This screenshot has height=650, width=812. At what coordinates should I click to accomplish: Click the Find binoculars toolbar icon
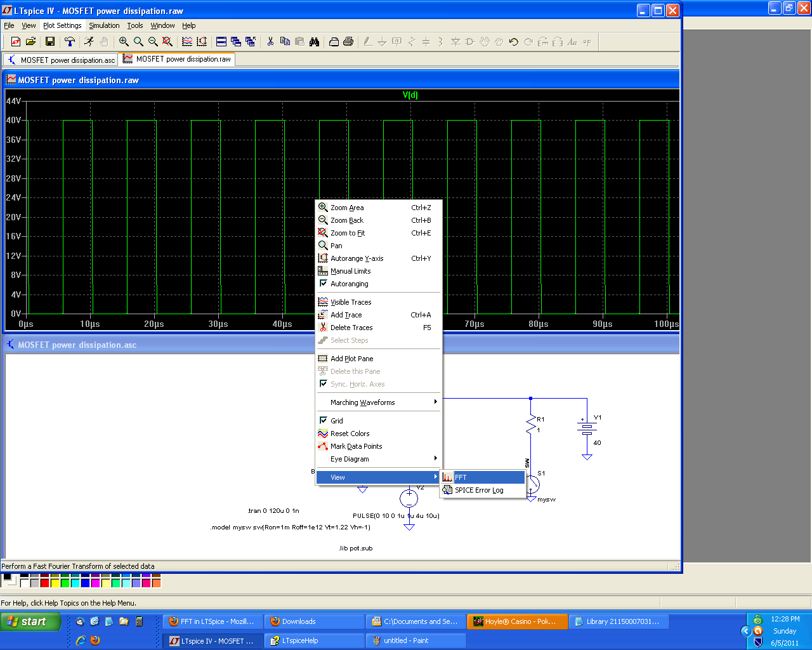314,42
